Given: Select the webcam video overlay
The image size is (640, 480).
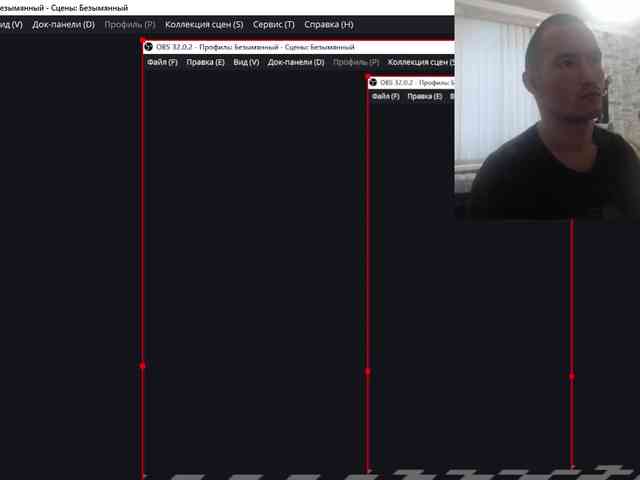Looking at the screenshot, I should (547, 110).
